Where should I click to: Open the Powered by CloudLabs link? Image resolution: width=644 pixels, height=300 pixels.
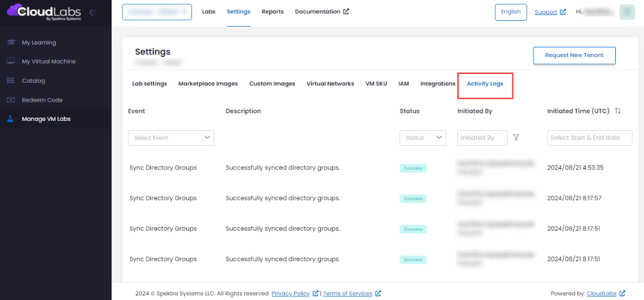coord(602,294)
